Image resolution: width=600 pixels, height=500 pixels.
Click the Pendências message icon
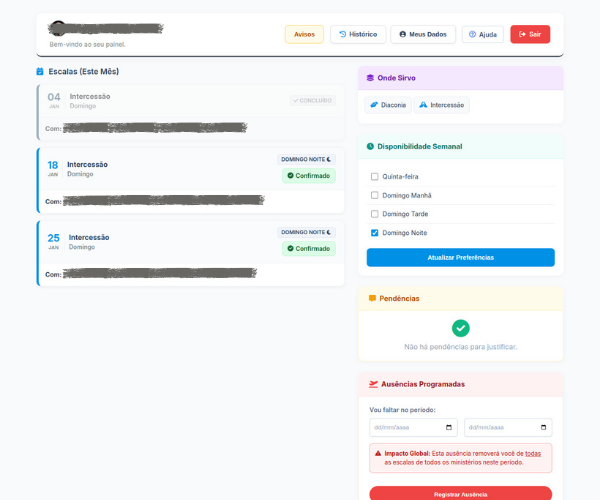pos(372,298)
